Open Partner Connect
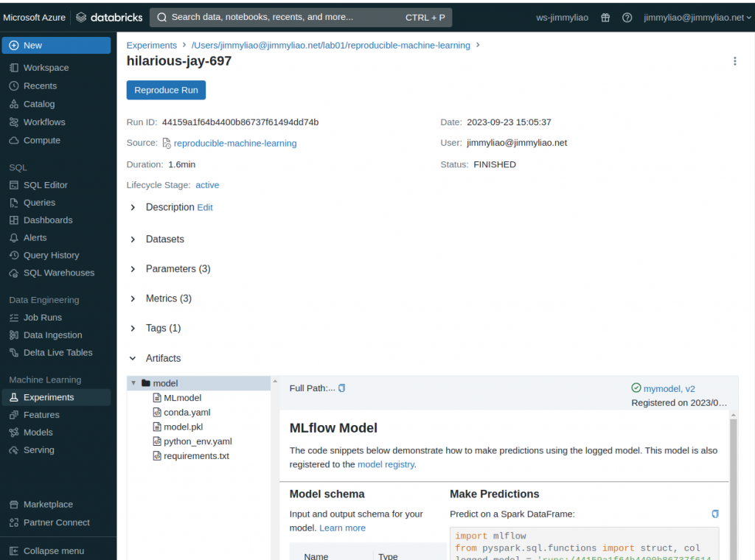This screenshot has height=560, width=755. (x=56, y=522)
